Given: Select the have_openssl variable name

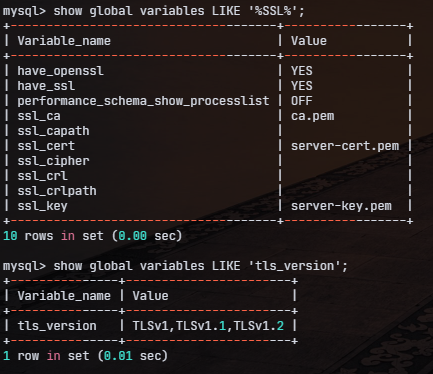Looking at the screenshot, I should (x=60, y=71).
